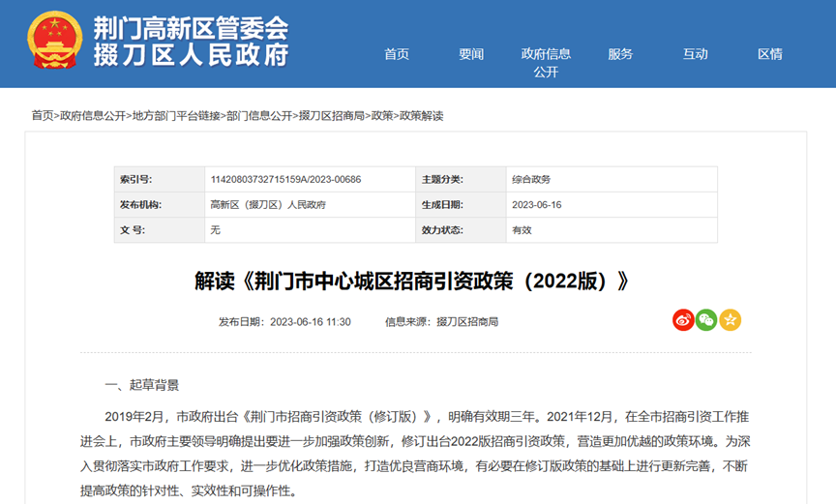Follow 政策解读 breadcrumb link

[x=421, y=116]
